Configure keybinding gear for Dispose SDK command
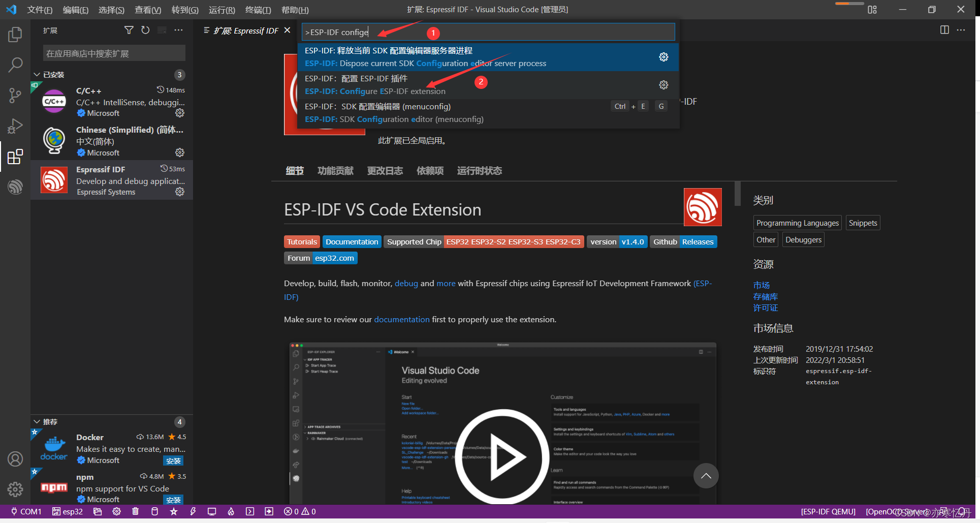 tap(663, 57)
